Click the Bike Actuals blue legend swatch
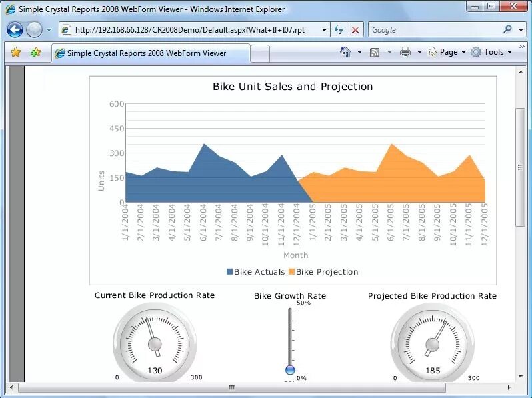The image size is (532, 398). [x=230, y=272]
